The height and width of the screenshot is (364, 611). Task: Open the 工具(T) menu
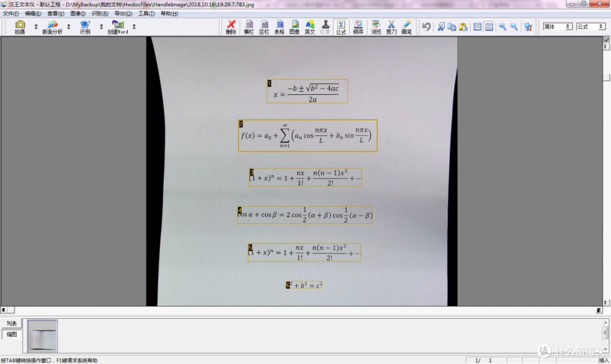tap(146, 14)
